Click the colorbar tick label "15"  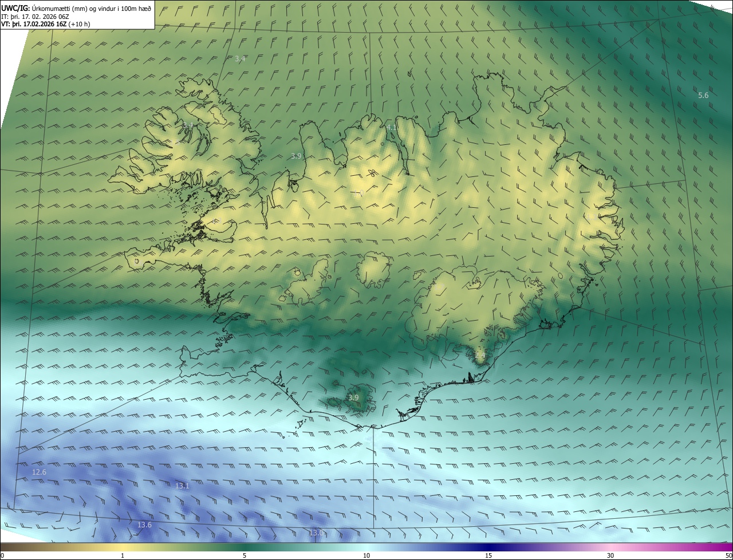pos(488,555)
